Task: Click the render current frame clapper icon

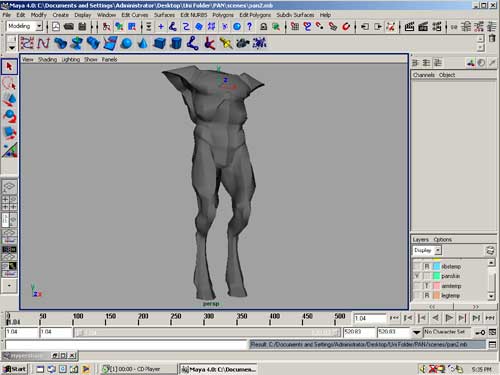Action: tap(409, 26)
